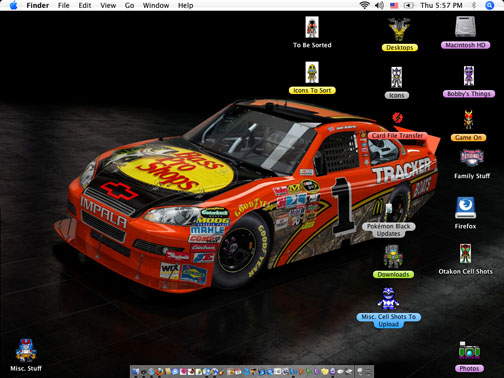Screen dimensions: 504x378
Task: Click the Downloads folder icon
Action: pos(393,257)
